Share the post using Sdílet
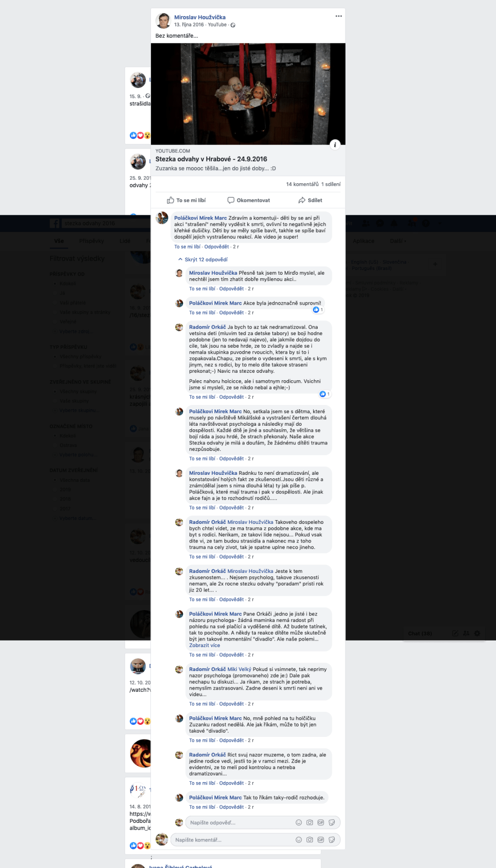The width and height of the screenshot is (496, 868). (x=310, y=200)
